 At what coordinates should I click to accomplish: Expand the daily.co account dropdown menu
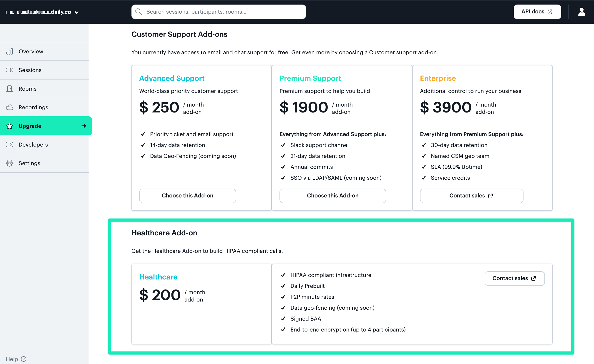(x=76, y=12)
